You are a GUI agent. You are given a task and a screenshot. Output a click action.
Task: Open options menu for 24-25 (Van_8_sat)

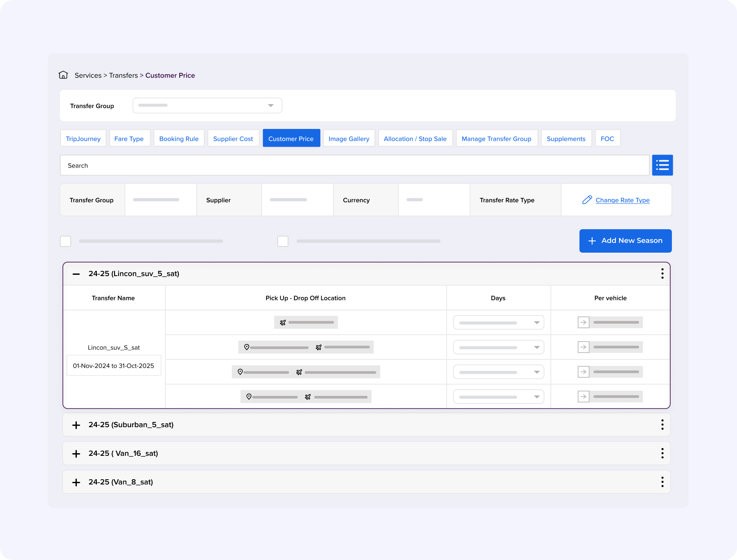(662, 482)
